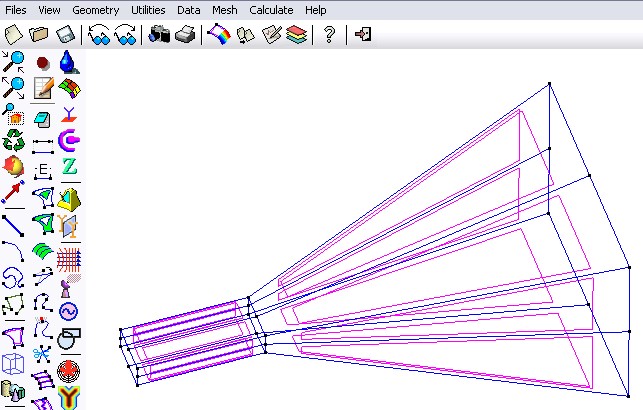The image size is (643, 410).
Task: Click the question mark help icon
Action: pos(329,34)
